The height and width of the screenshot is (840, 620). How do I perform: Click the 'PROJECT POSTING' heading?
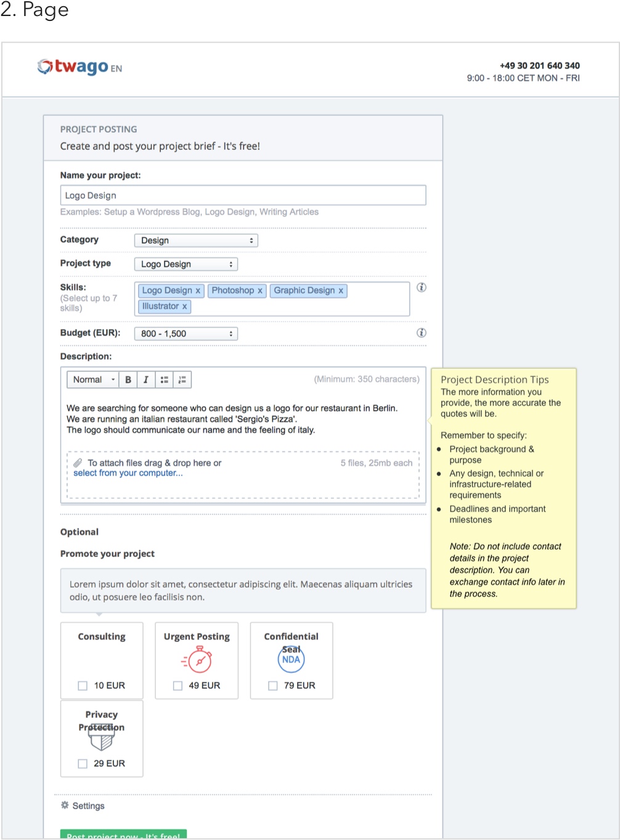pyautogui.click(x=99, y=130)
